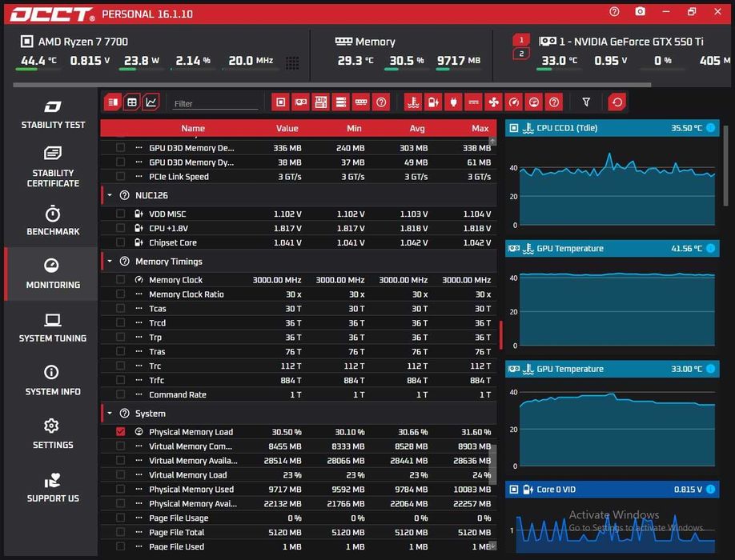Check the Command Rate checkbox

(x=120, y=394)
